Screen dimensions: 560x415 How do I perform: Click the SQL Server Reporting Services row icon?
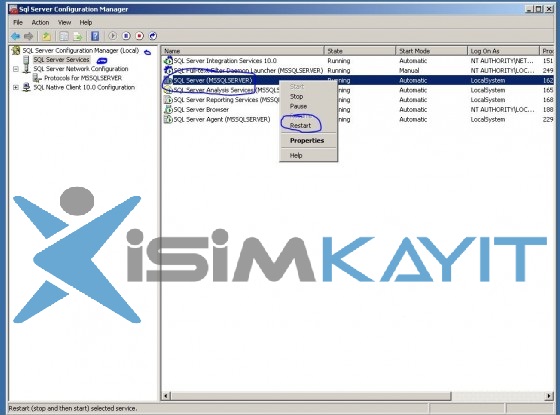[x=168, y=100]
